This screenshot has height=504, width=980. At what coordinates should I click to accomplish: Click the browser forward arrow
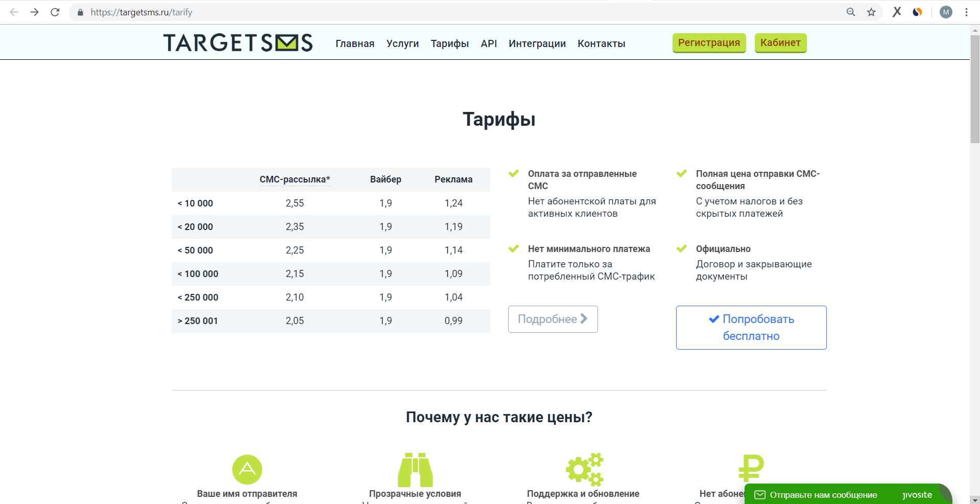click(x=34, y=12)
